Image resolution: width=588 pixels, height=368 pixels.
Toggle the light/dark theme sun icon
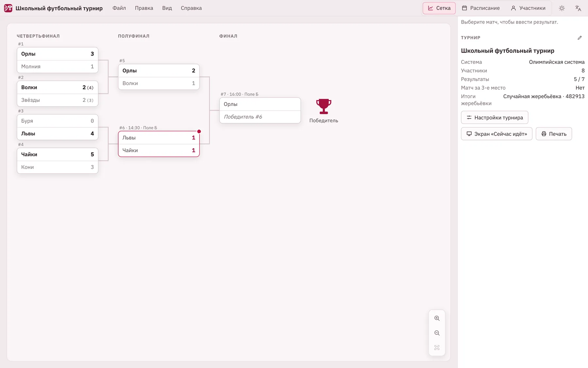click(x=562, y=8)
